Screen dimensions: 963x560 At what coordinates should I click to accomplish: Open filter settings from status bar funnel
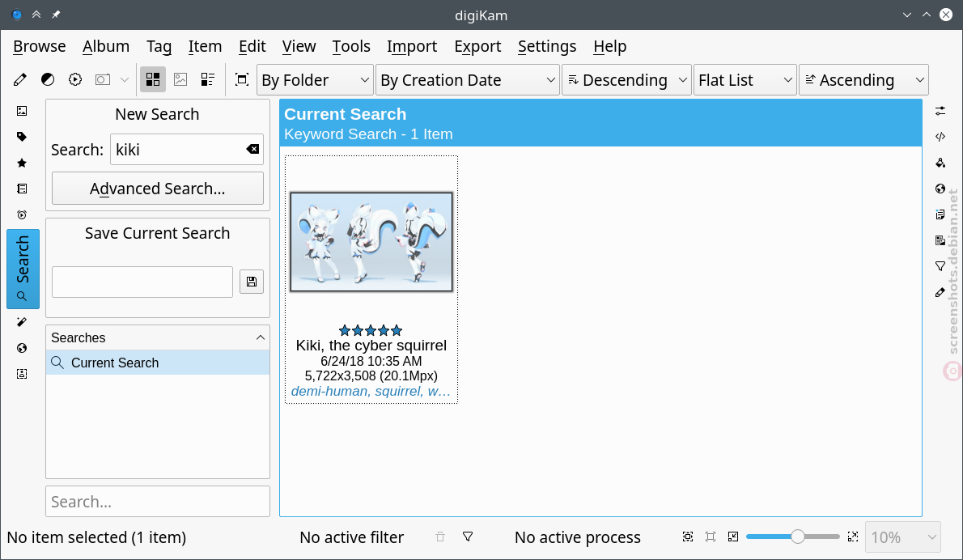(x=468, y=537)
